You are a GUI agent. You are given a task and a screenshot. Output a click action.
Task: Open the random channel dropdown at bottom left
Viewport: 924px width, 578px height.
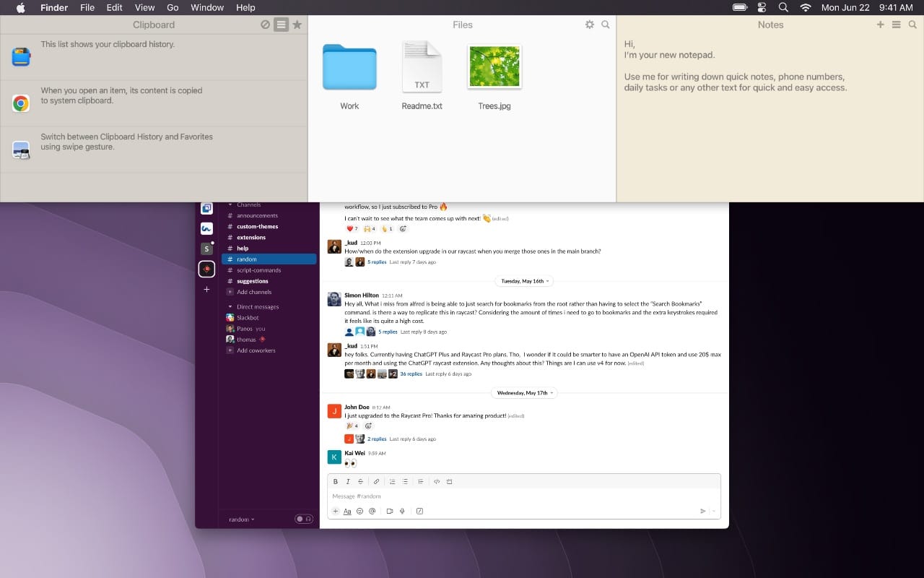pos(241,519)
